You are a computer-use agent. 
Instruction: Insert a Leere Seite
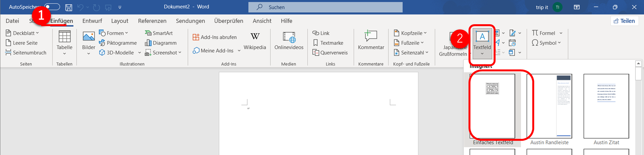[x=22, y=43]
